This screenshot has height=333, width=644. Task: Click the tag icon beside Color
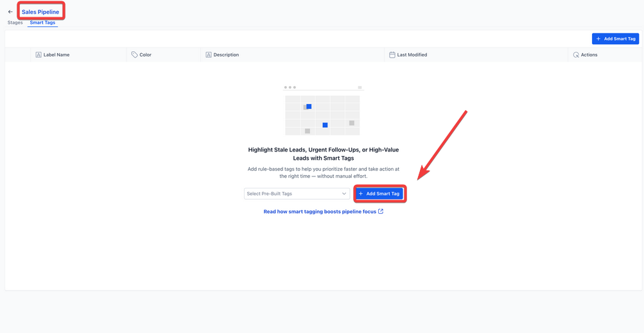[x=134, y=55]
